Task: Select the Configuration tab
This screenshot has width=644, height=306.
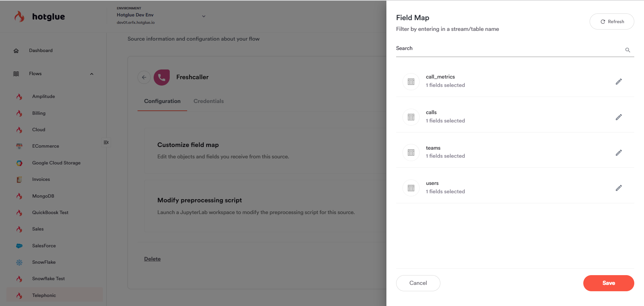Action: tap(162, 101)
